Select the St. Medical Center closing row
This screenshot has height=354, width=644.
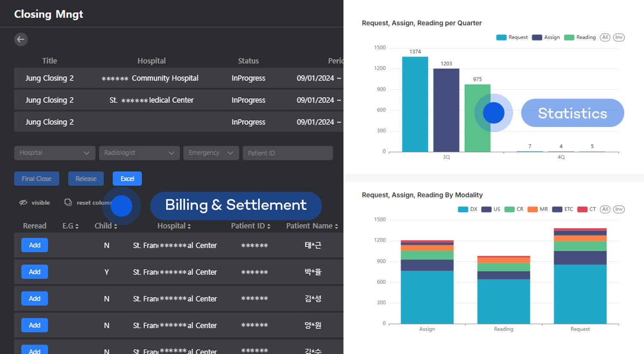(179, 100)
